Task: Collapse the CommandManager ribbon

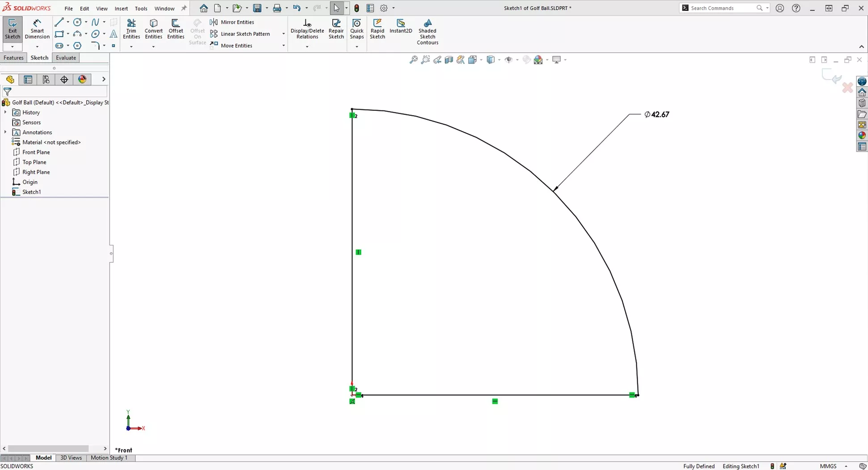Action: (x=861, y=46)
